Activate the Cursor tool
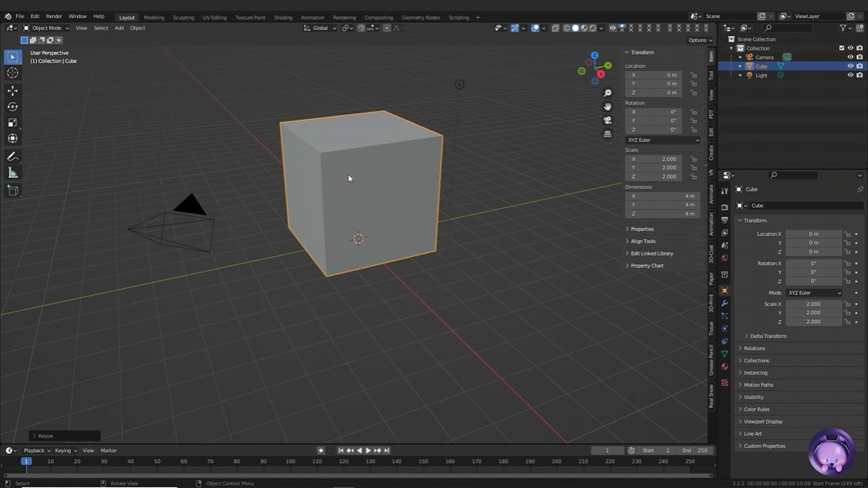868x488 pixels. click(x=13, y=73)
